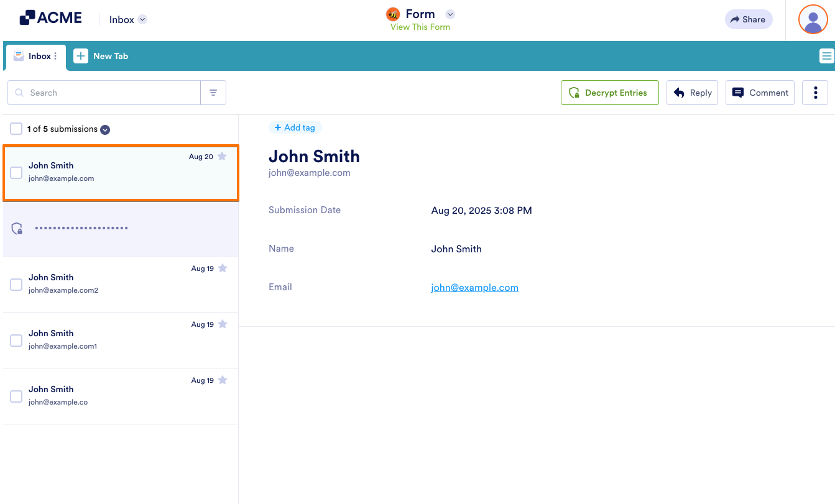Click the encrypted entry lock shield icon
The image size is (835, 504).
point(17,229)
